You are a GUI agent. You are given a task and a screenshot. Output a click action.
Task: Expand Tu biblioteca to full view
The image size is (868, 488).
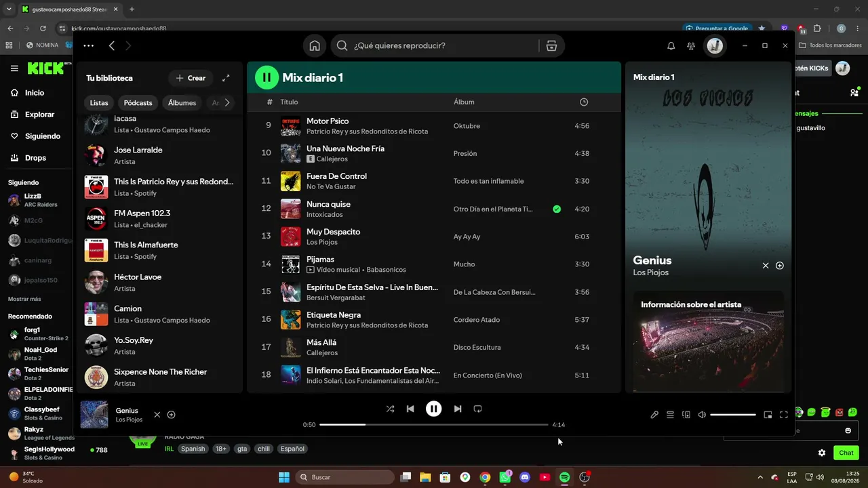pyautogui.click(x=226, y=78)
